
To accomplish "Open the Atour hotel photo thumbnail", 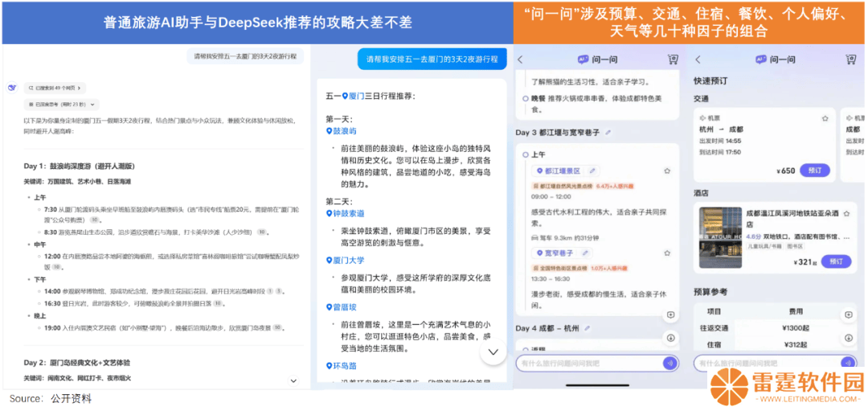I will 720,237.
